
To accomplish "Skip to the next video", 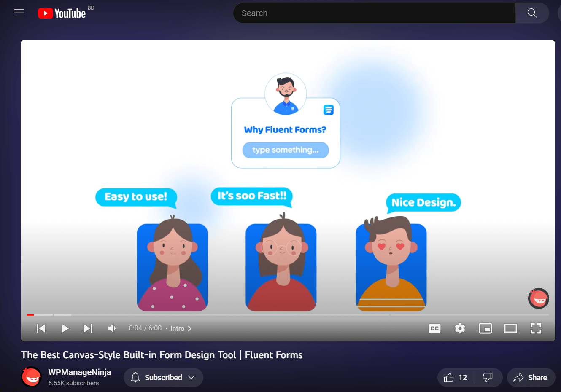I will [x=88, y=328].
